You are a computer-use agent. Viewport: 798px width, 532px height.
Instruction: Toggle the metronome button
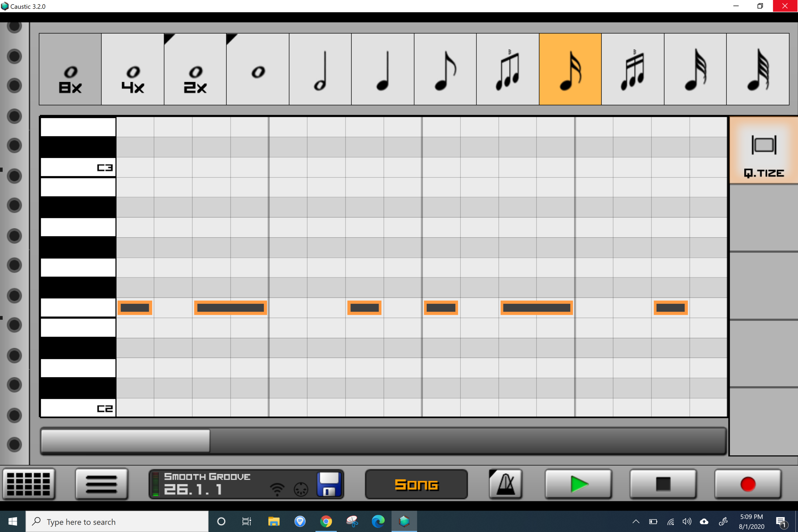point(506,484)
